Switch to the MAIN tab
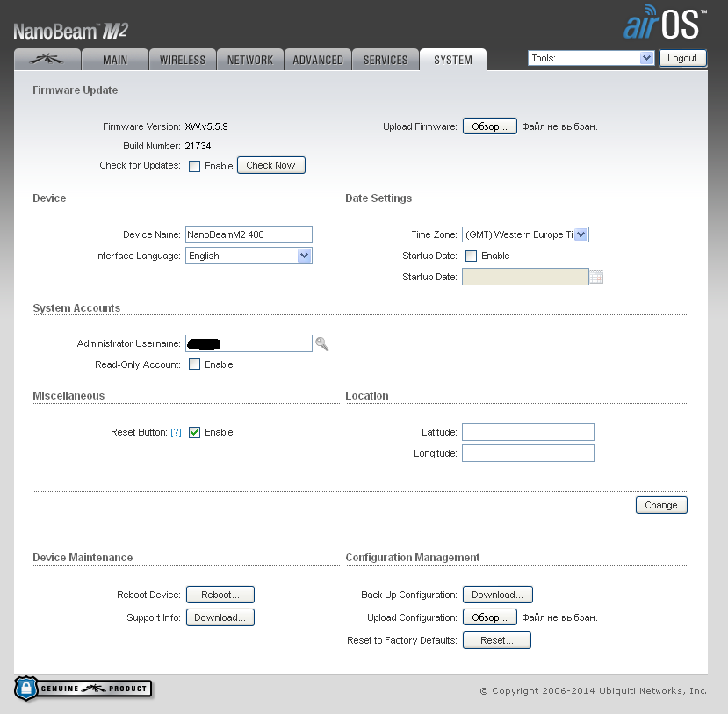Screen dimensions: 728x714 click(115, 60)
